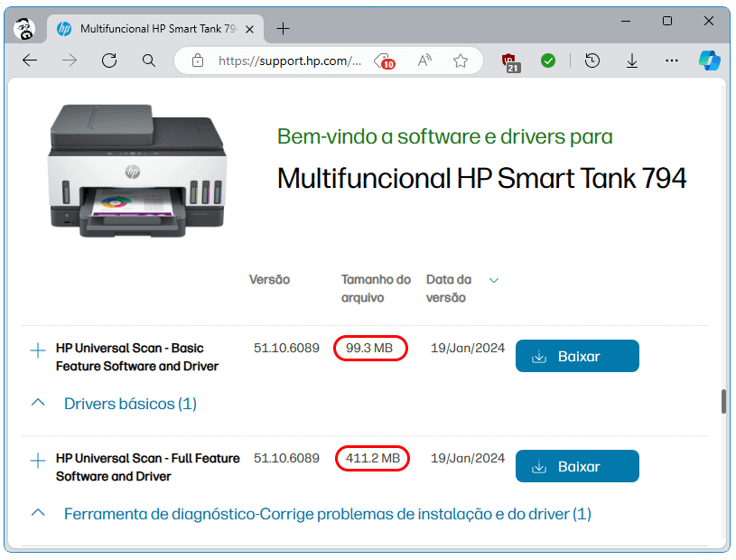Download the Full Feature Software with Baixar
The height and width of the screenshot is (560, 736).
click(x=577, y=466)
